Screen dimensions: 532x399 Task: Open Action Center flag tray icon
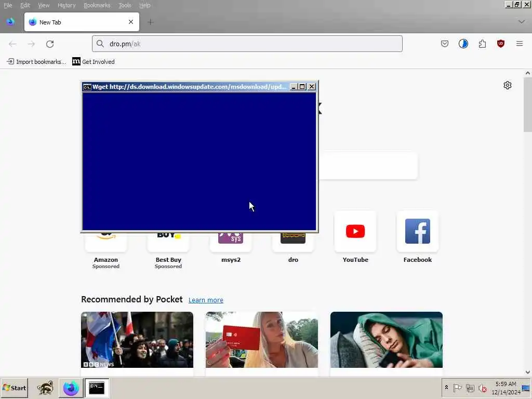pyautogui.click(x=457, y=388)
